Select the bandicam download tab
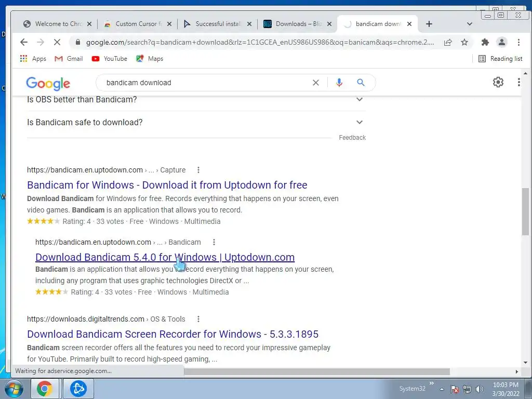This screenshot has width=532, height=399. [378, 24]
